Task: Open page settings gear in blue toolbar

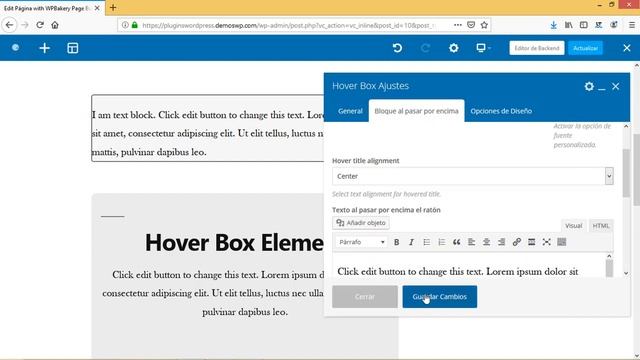Action: point(453,48)
